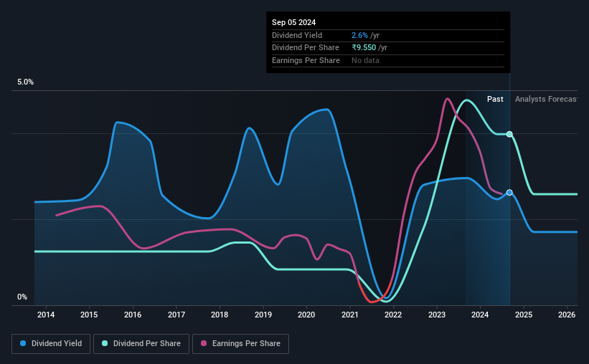Click the 2018 x-axis label
The image size is (589, 364).
(x=220, y=315)
